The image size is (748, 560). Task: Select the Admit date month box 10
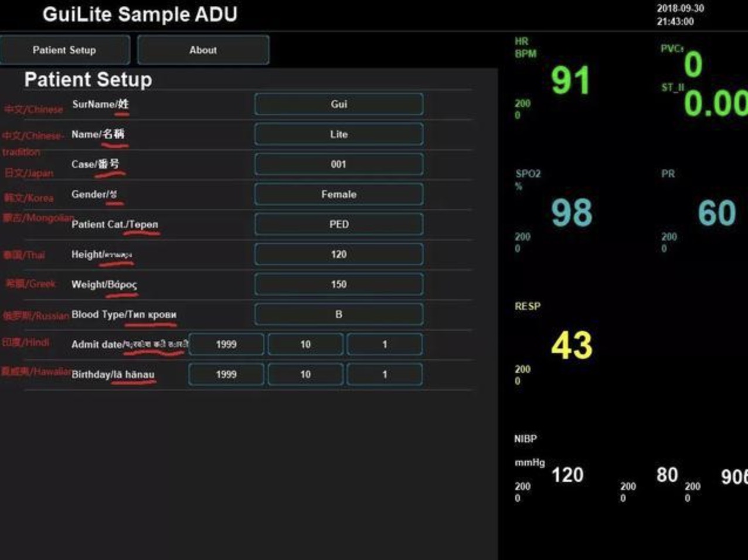tap(305, 344)
